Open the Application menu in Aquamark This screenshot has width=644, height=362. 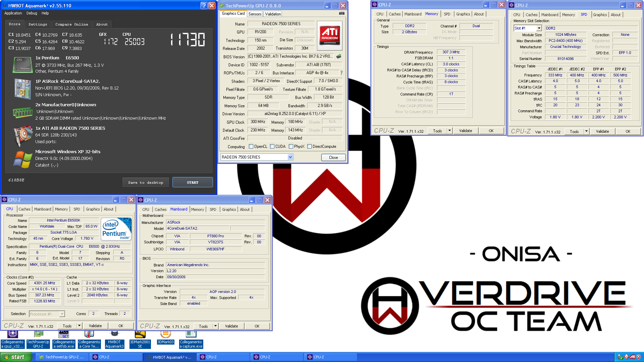pos(13,13)
